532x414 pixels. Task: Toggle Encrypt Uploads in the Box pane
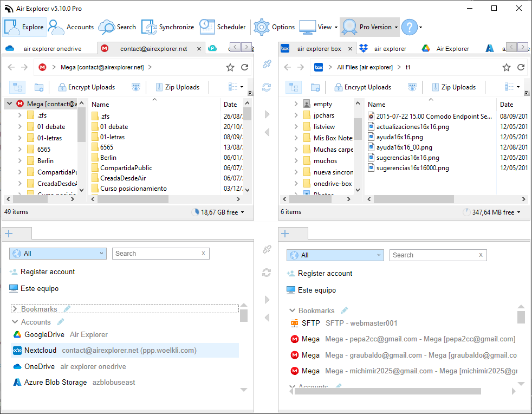click(x=362, y=87)
